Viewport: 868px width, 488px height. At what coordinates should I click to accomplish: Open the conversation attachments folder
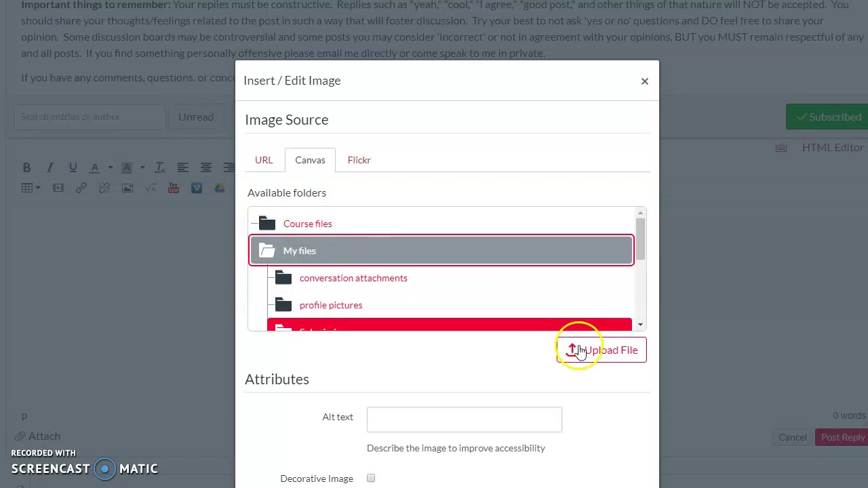353,278
